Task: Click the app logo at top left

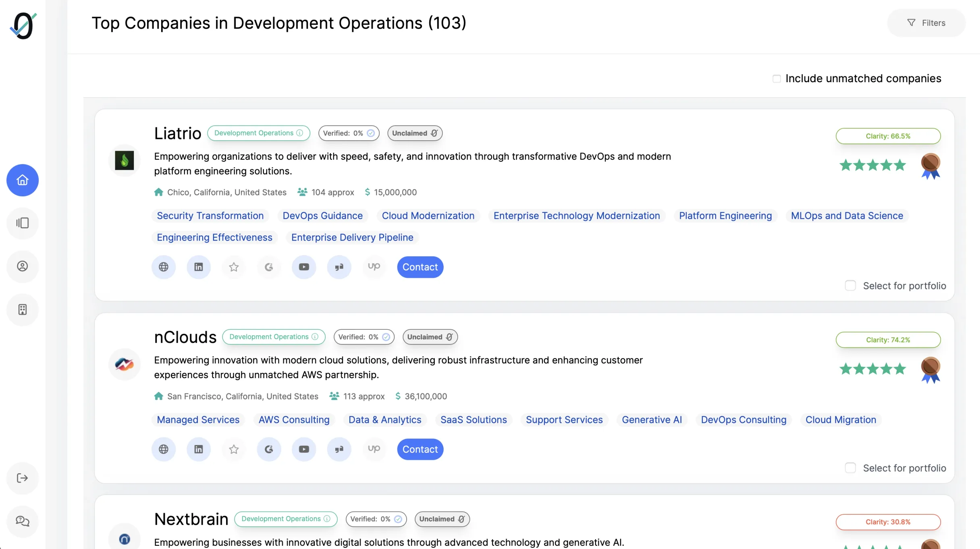Action: pyautogui.click(x=23, y=26)
